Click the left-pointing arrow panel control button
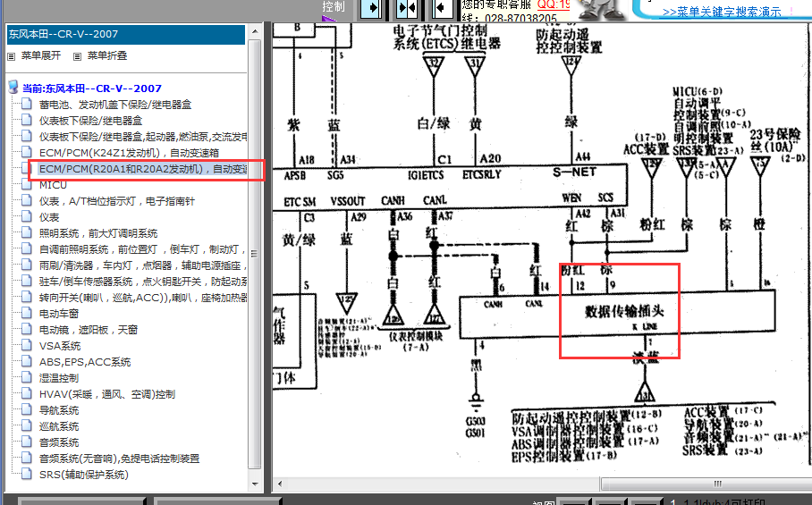The width and height of the screenshot is (812, 505). (x=441, y=8)
